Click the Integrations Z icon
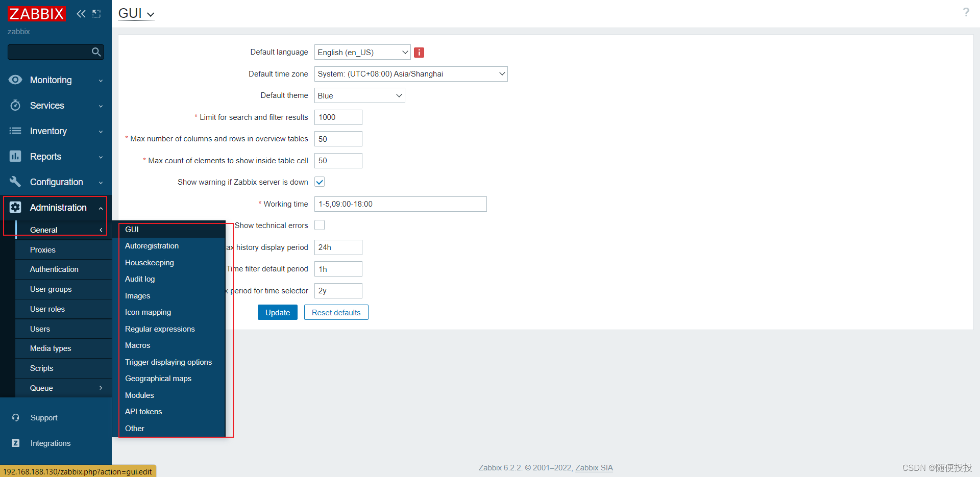The image size is (980, 477). point(16,443)
